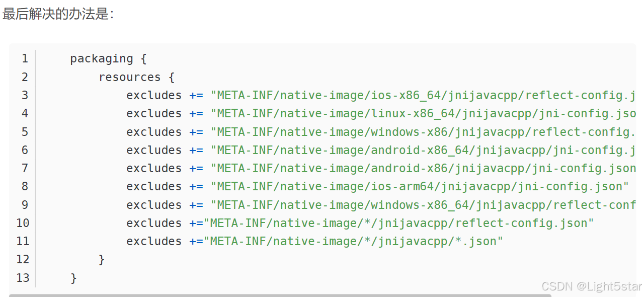Click the ios-x86_64 exclude string on line 3
The width and height of the screenshot is (644, 297).
[x=418, y=95]
